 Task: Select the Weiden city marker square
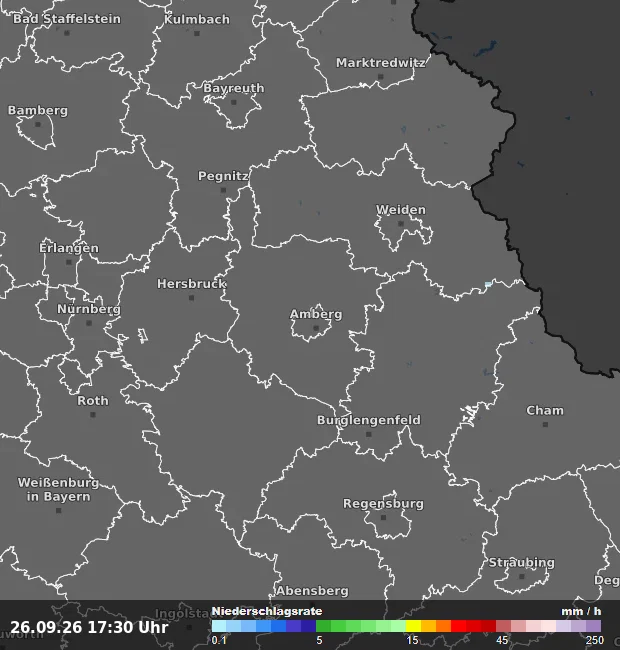click(401, 224)
